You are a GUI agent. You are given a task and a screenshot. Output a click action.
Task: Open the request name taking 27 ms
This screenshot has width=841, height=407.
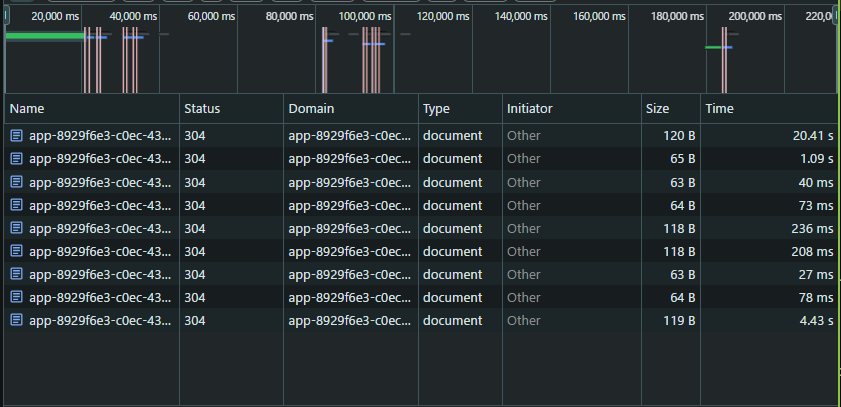tap(100, 275)
